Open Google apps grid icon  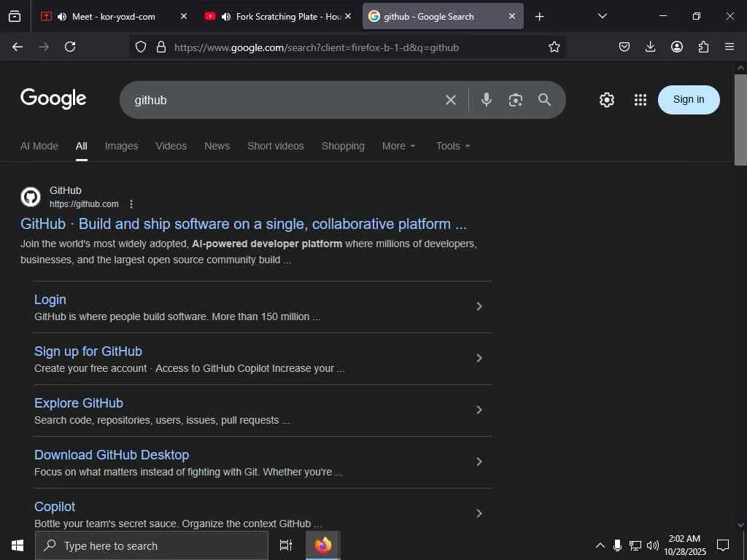[640, 100]
